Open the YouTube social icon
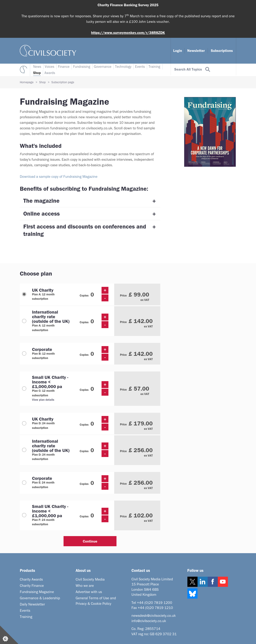The image size is (256, 644). (x=223, y=582)
